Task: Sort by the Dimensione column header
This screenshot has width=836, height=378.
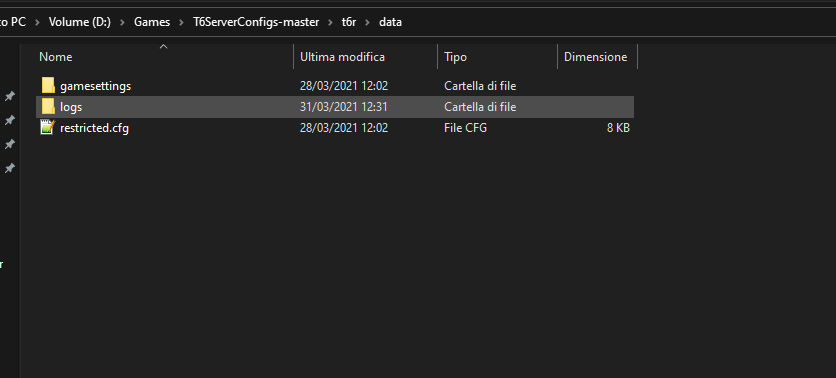Action: [597, 57]
